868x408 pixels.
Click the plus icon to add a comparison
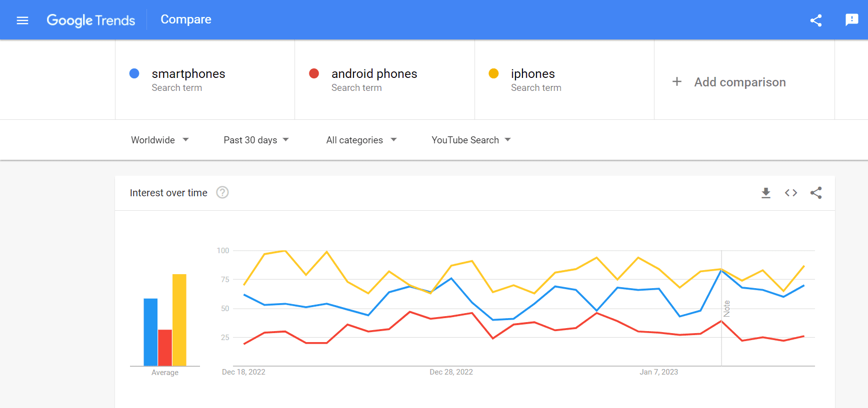click(677, 81)
